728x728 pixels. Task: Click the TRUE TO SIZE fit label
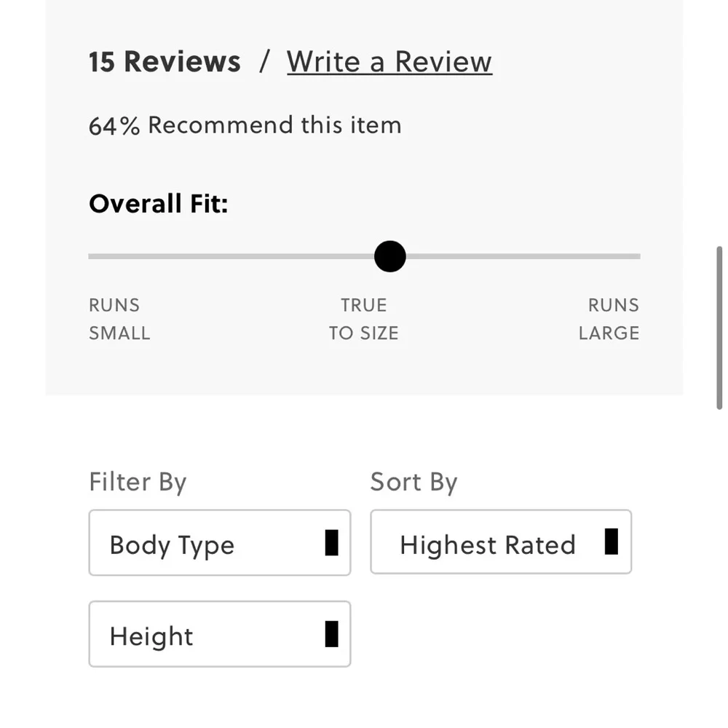click(364, 319)
